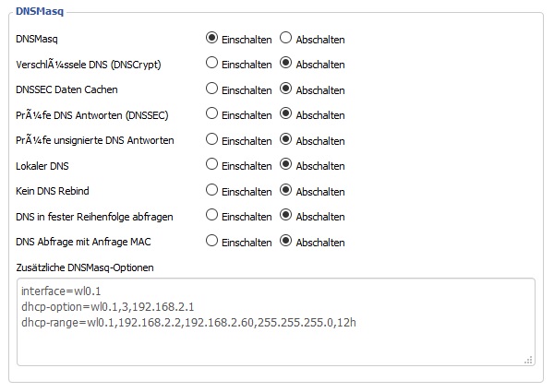The image size is (554, 392).
Task: Select Abschalten for unsigned DNS answers
Action: [x=285, y=140]
